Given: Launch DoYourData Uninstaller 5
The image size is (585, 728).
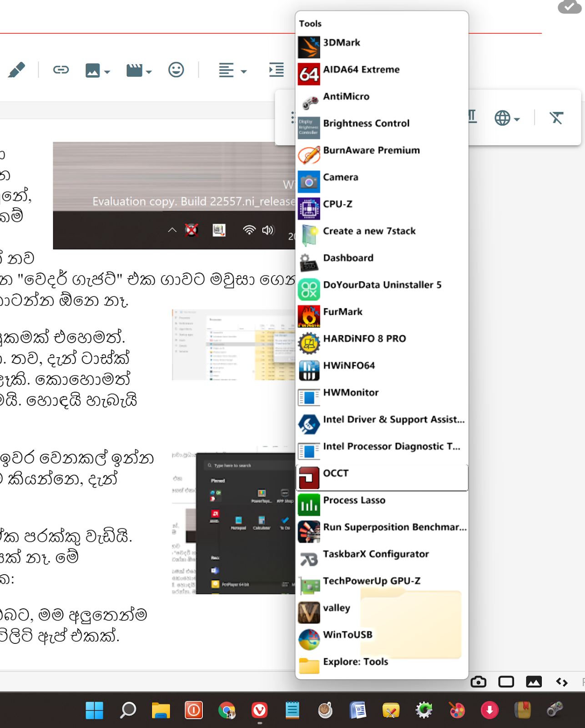Looking at the screenshot, I should click(382, 289).
